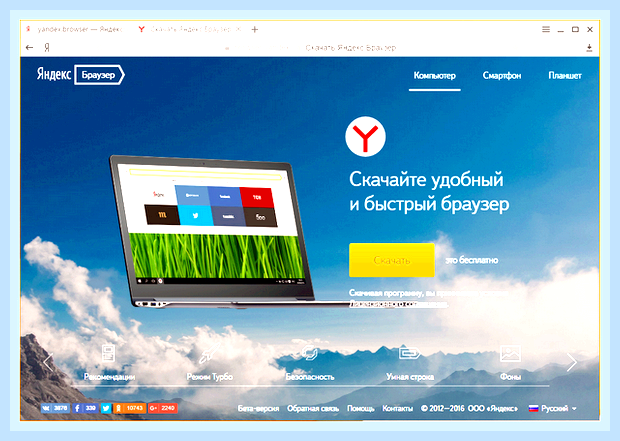This screenshot has width=620, height=441.
Task: Click the right carousel arrow
Action: pyautogui.click(x=572, y=362)
